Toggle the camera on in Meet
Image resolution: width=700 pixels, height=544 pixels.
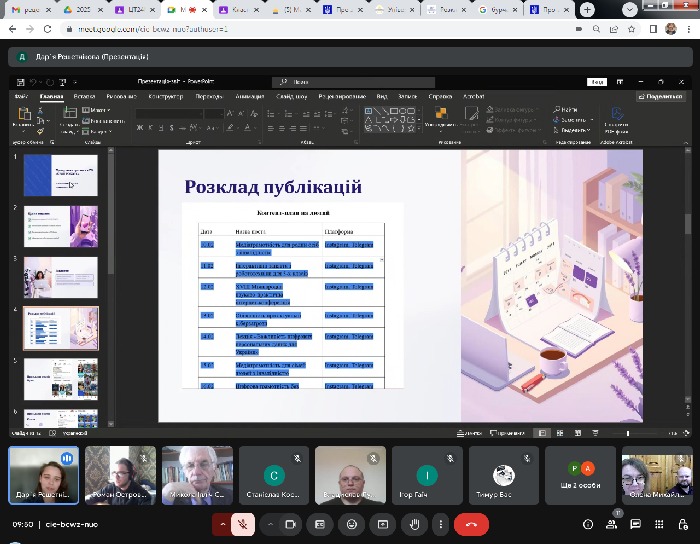291,524
